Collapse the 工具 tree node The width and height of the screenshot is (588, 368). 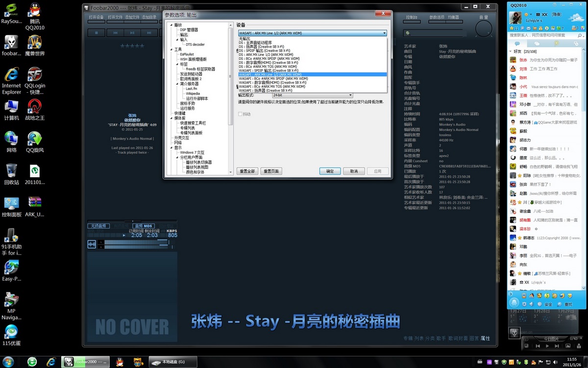pyautogui.click(x=171, y=50)
